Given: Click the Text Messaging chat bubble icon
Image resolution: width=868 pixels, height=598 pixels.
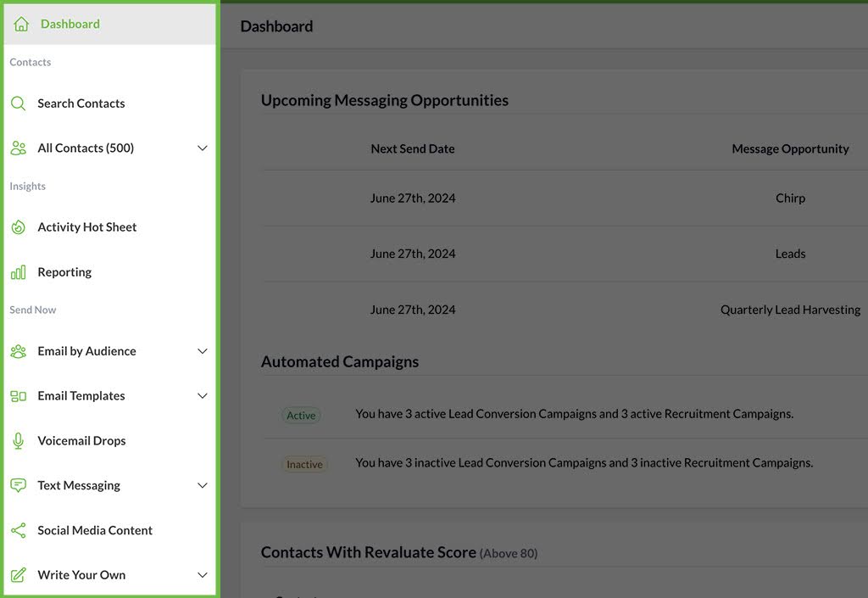Looking at the screenshot, I should click(x=18, y=486).
